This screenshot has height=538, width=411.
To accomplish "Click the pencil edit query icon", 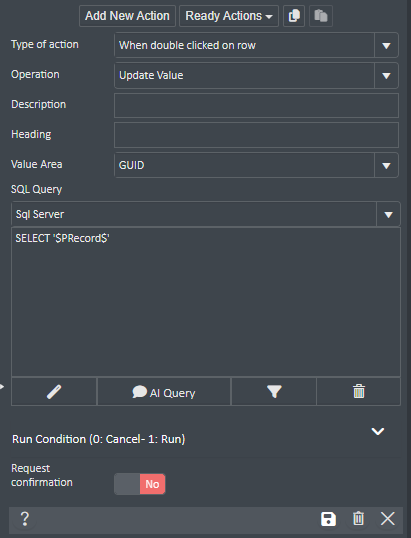I will [x=54, y=391].
